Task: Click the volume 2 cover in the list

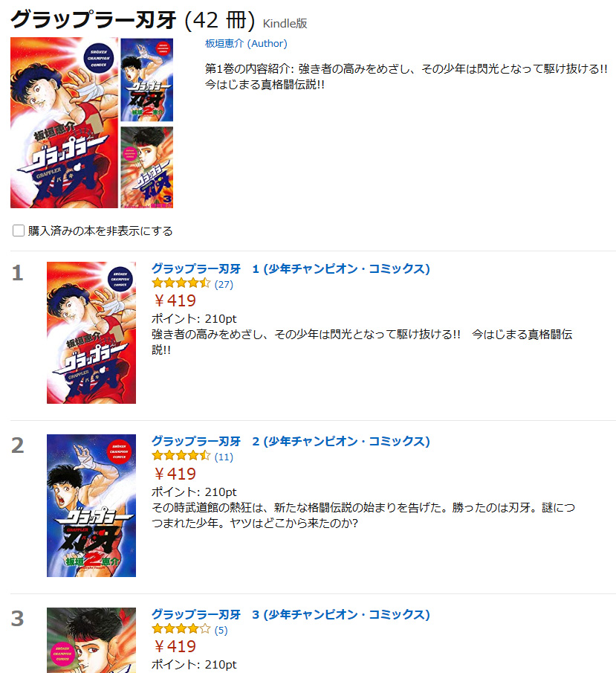Action: point(91,506)
